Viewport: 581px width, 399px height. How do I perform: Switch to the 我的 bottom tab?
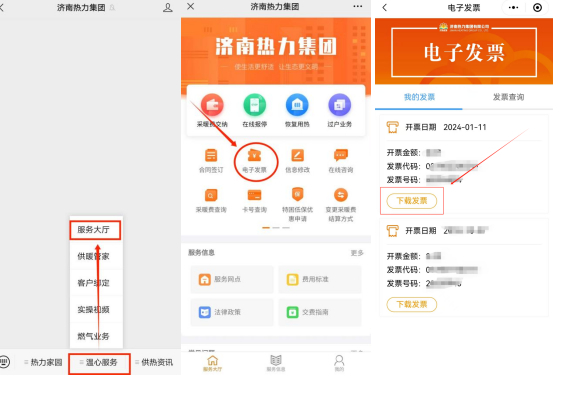(x=339, y=363)
